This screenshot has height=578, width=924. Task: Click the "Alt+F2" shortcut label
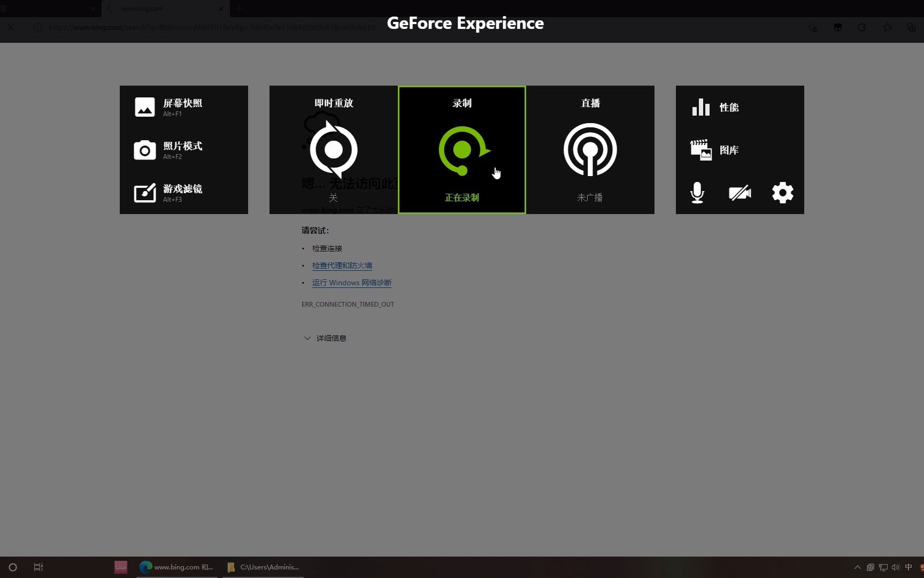click(172, 157)
